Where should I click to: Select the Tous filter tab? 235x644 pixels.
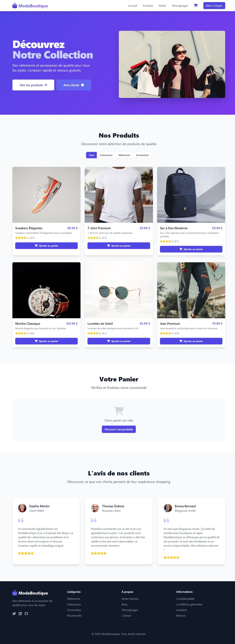(91, 155)
